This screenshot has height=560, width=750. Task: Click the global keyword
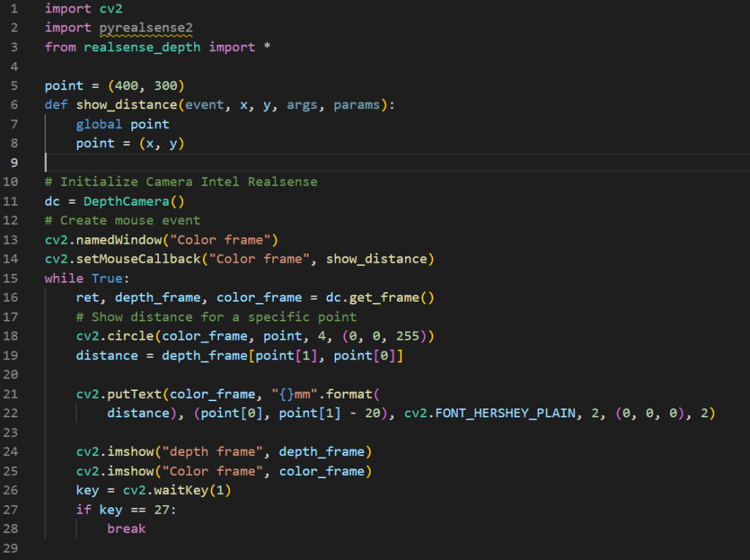(x=99, y=124)
